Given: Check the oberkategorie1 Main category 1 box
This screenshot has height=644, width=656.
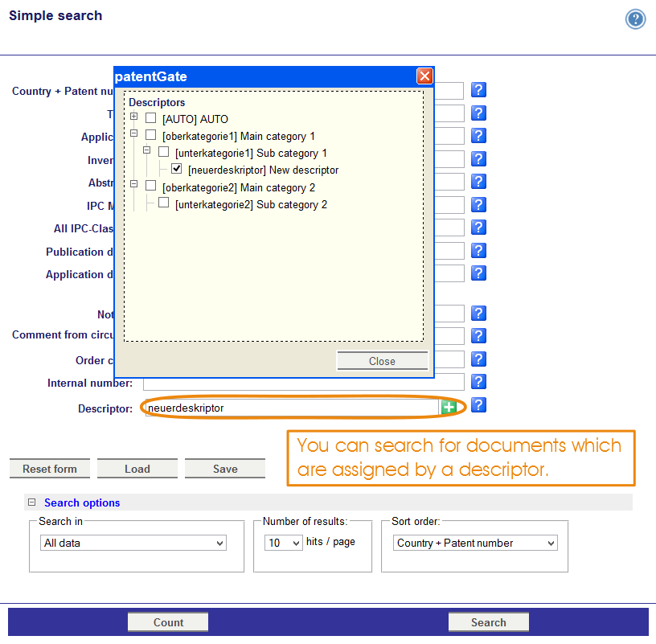Looking at the screenshot, I should point(151,135).
